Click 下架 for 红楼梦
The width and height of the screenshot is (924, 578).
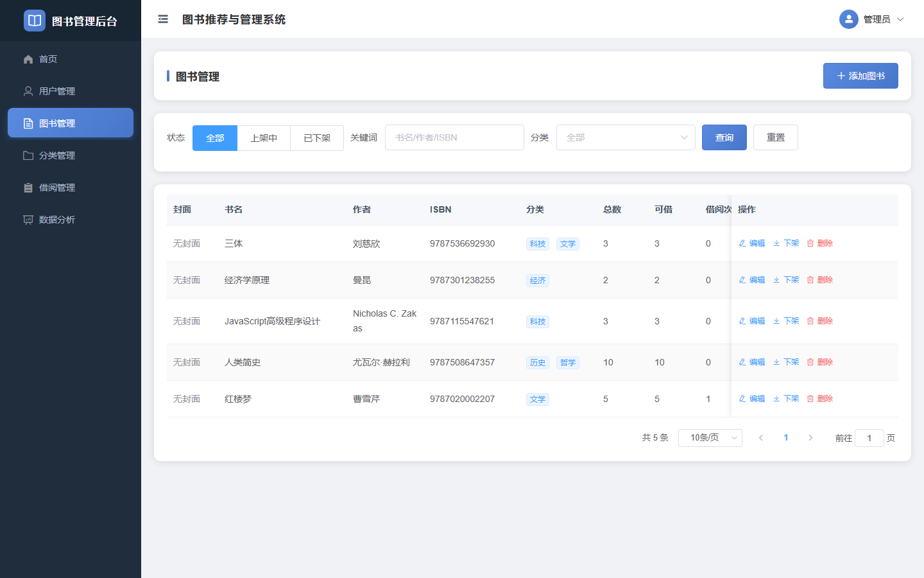[x=786, y=399]
